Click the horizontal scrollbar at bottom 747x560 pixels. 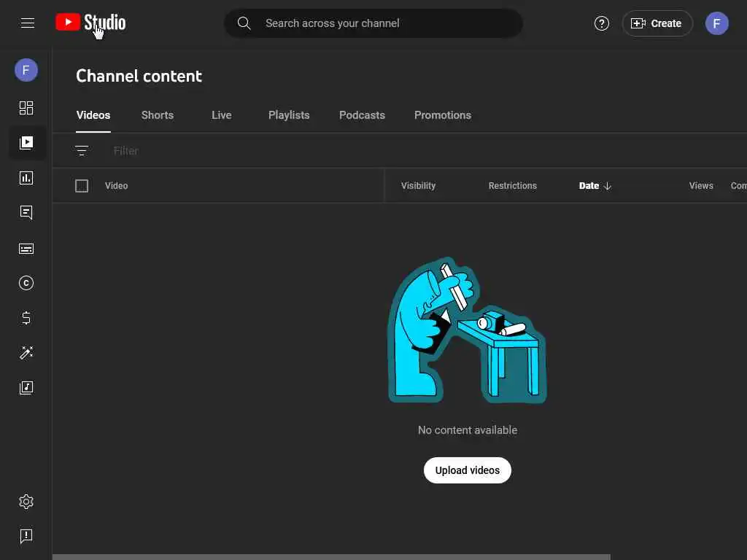coord(331,556)
